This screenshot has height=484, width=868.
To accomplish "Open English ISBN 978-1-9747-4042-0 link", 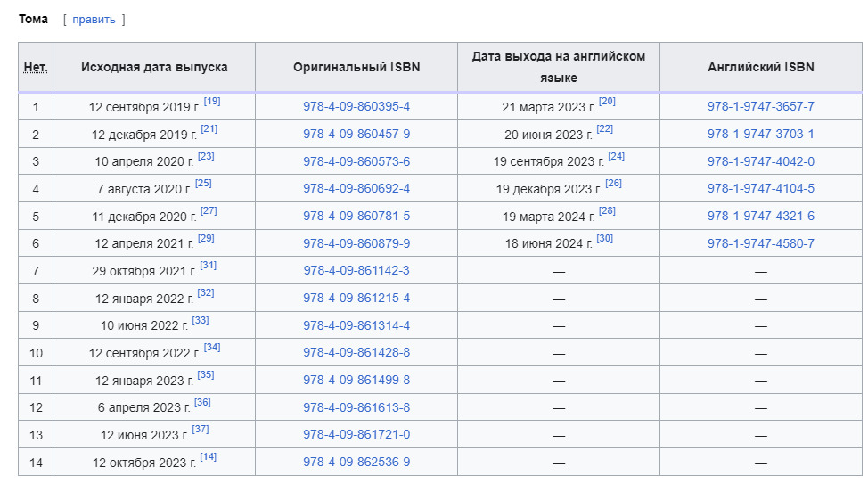I will tap(760, 161).
